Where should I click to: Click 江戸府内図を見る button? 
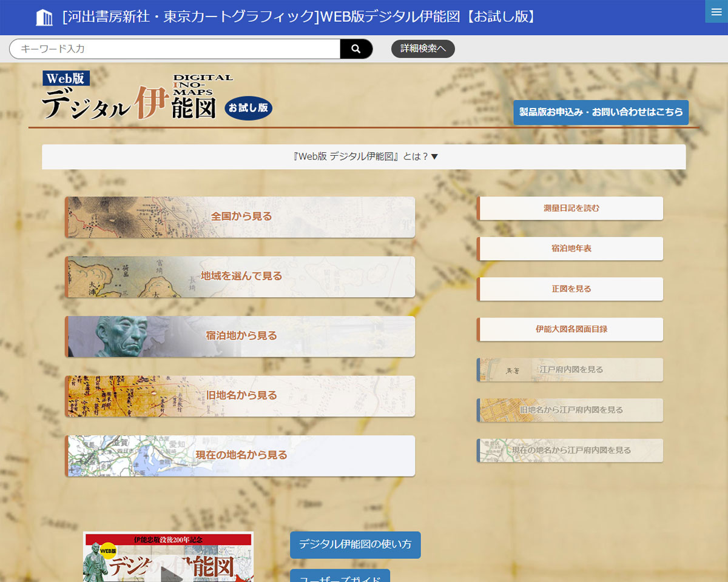coord(570,369)
